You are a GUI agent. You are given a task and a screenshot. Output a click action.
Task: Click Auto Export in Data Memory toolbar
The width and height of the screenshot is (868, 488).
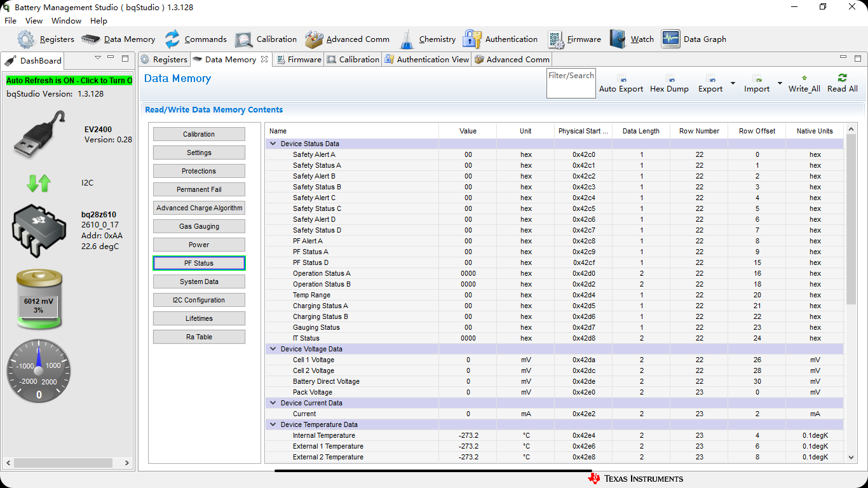tap(621, 83)
